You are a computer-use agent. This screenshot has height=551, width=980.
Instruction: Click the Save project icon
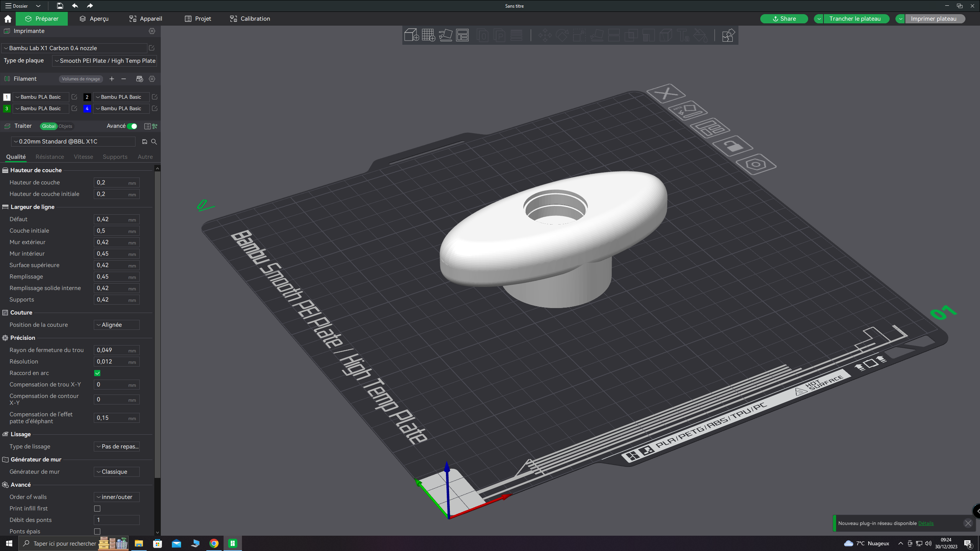pos(60,6)
